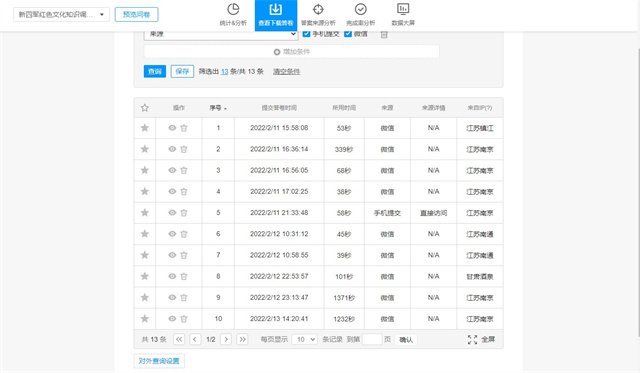Open the questionnaire name dropdown

point(62,15)
